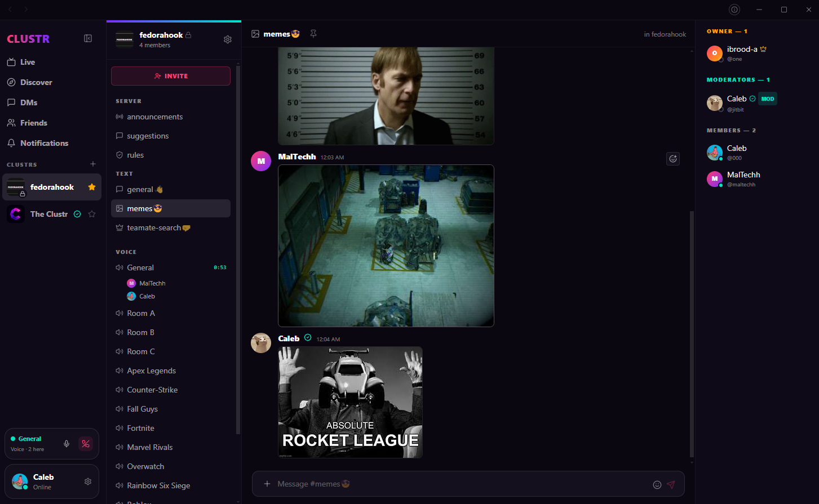Go forward with the title bar arrow
This screenshot has height=504, width=819.
pos(26,10)
